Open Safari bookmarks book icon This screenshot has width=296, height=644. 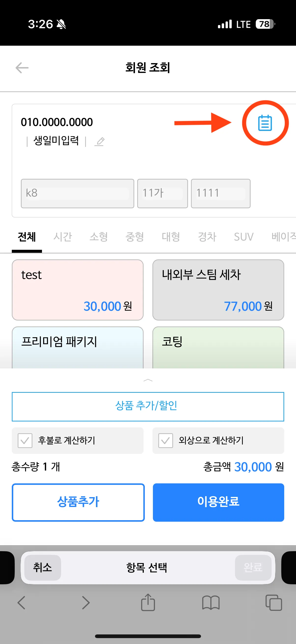point(211,602)
